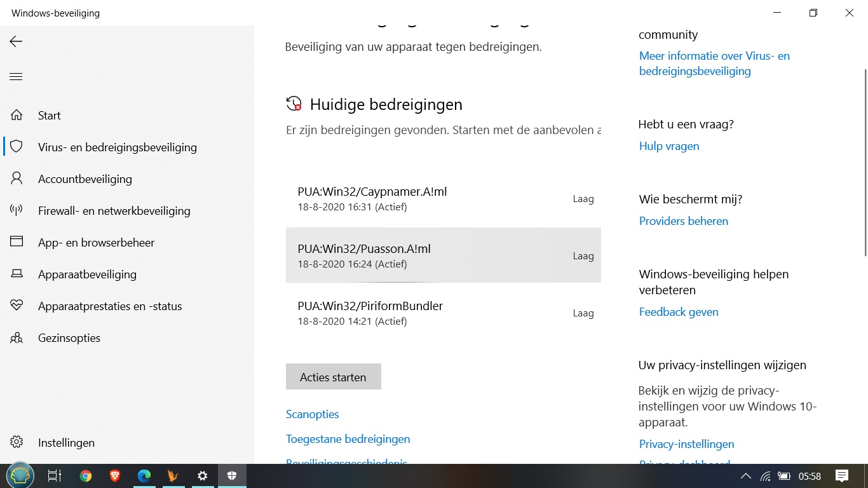Screen dimensions: 868x488
Task: Click the Start home icon
Action: (x=17, y=115)
